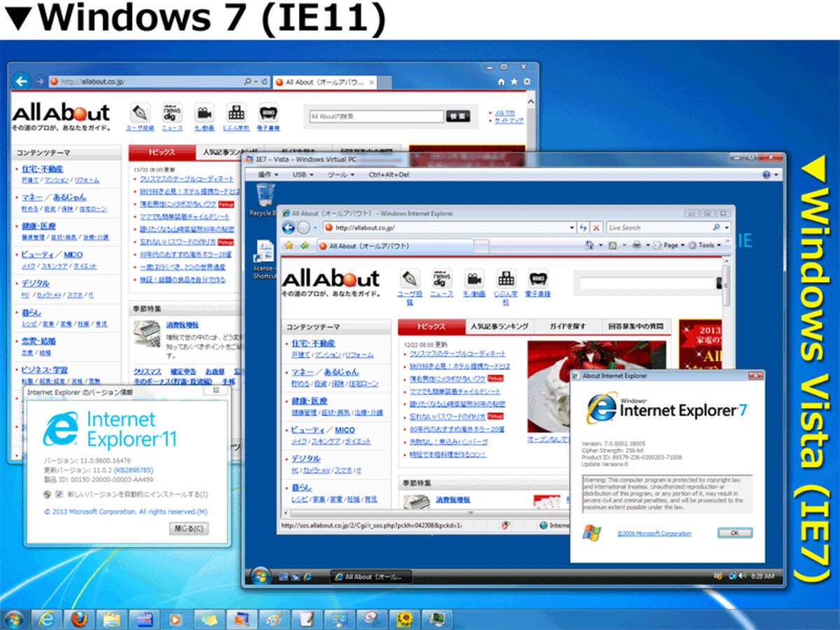
Task: Open the IE11 home icon
Action: point(501,82)
